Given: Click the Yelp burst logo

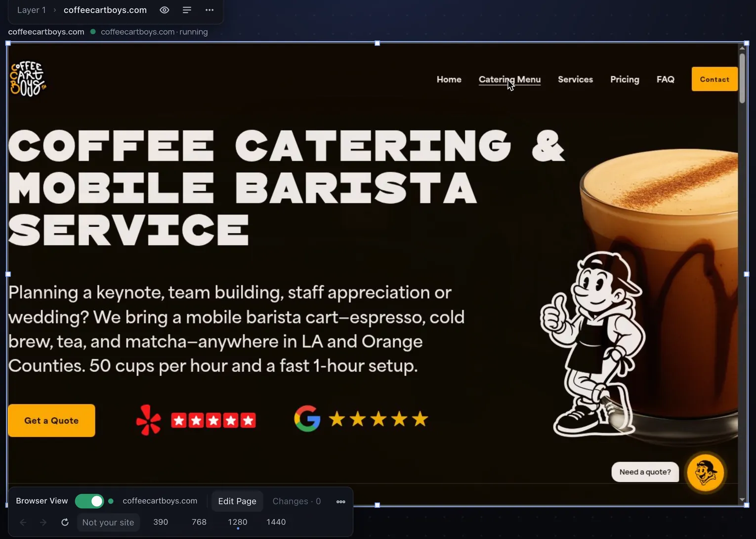Looking at the screenshot, I should pyautogui.click(x=149, y=420).
